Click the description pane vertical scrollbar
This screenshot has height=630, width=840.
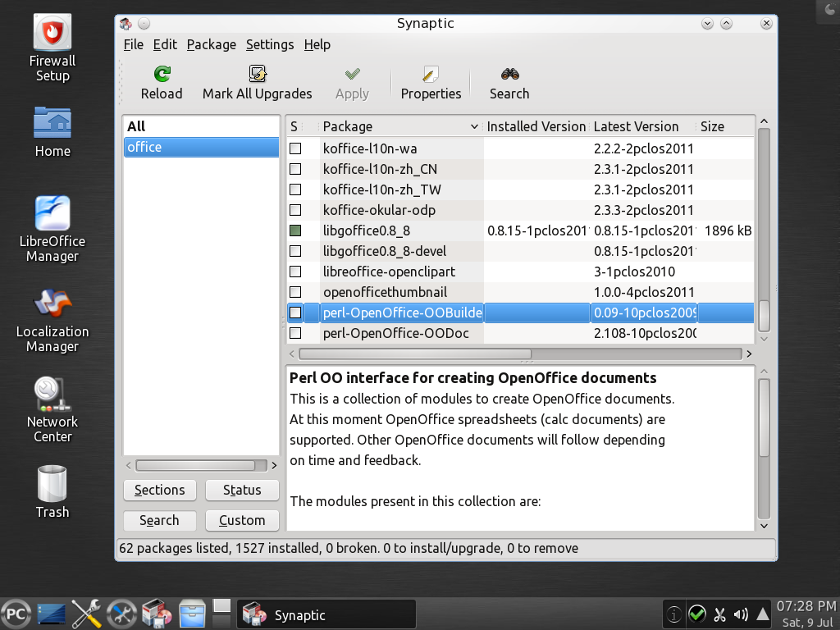click(x=765, y=418)
